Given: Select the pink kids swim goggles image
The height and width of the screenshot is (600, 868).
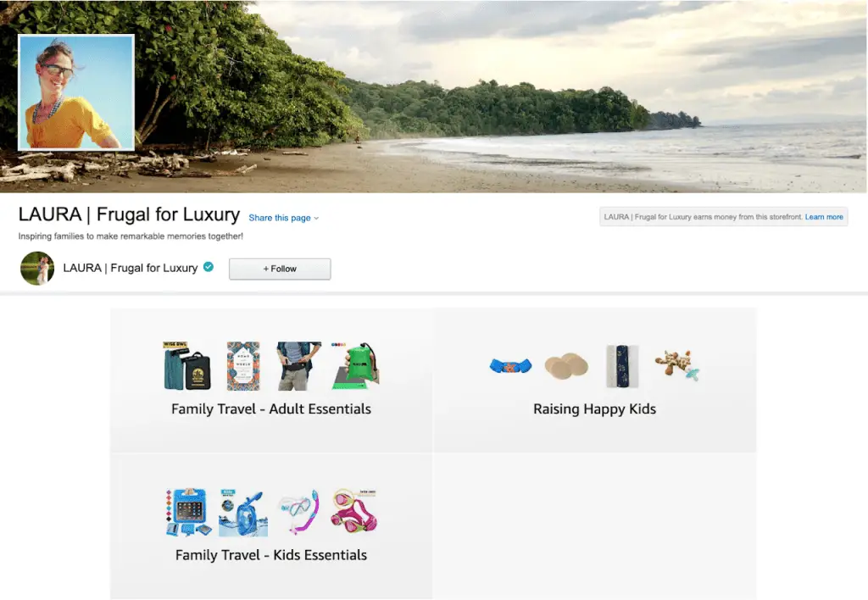Looking at the screenshot, I should pyautogui.click(x=354, y=511).
